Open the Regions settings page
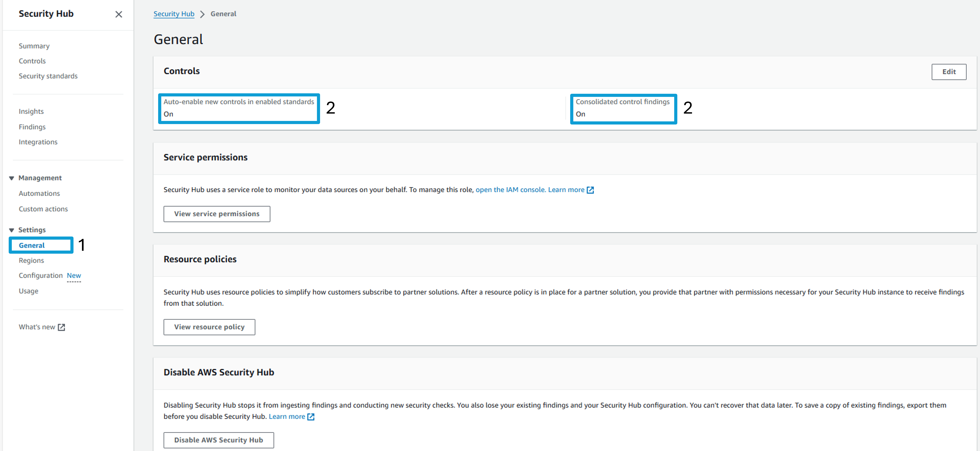 tap(32, 261)
